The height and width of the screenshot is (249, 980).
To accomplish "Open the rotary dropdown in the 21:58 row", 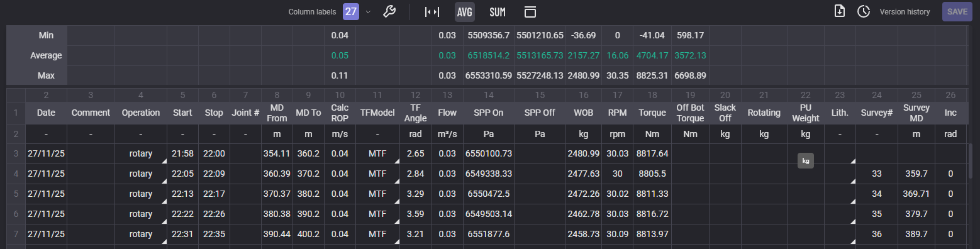I will 164,160.
